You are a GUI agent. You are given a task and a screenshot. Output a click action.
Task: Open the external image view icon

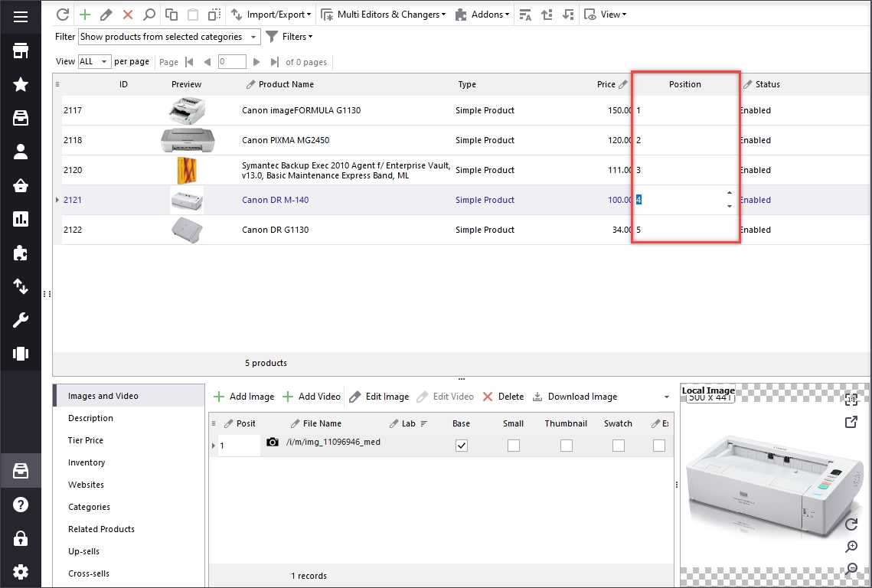click(851, 422)
